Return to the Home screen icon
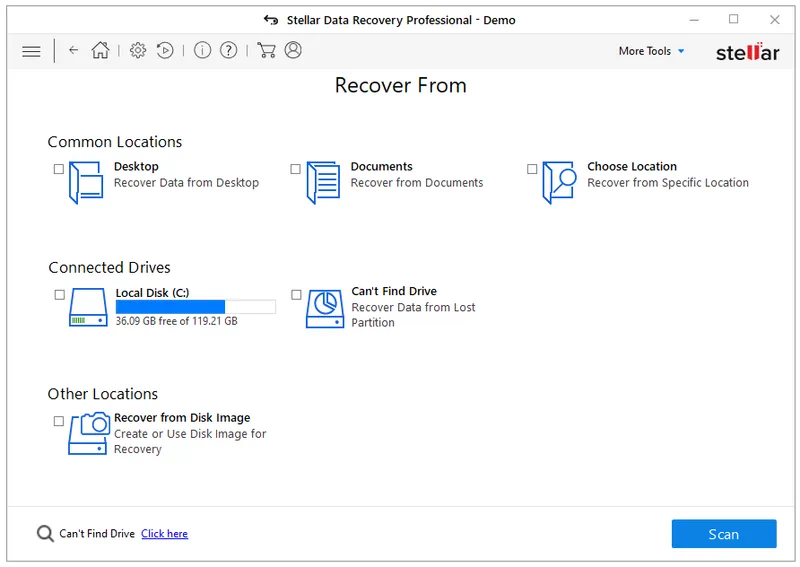This screenshot has height=567, width=800. (101, 50)
